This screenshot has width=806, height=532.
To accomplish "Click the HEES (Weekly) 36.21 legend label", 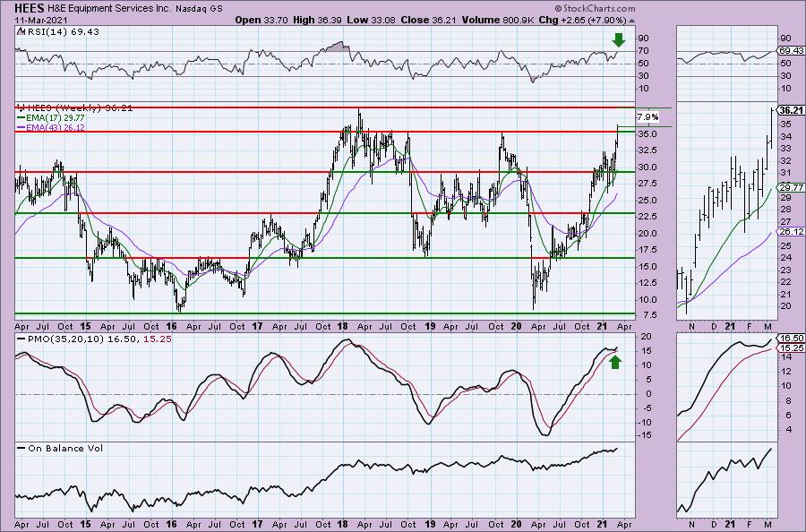I will point(80,108).
